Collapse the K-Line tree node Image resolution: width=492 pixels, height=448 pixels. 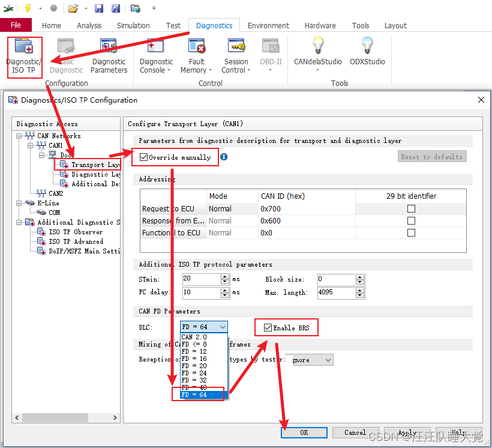click(x=19, y=203)
